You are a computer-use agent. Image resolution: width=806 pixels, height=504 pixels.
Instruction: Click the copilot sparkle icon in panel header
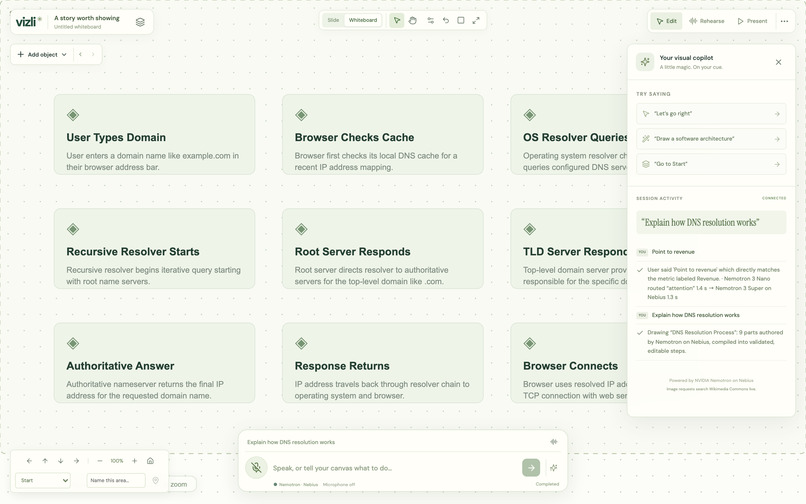[x=645, y=62]
